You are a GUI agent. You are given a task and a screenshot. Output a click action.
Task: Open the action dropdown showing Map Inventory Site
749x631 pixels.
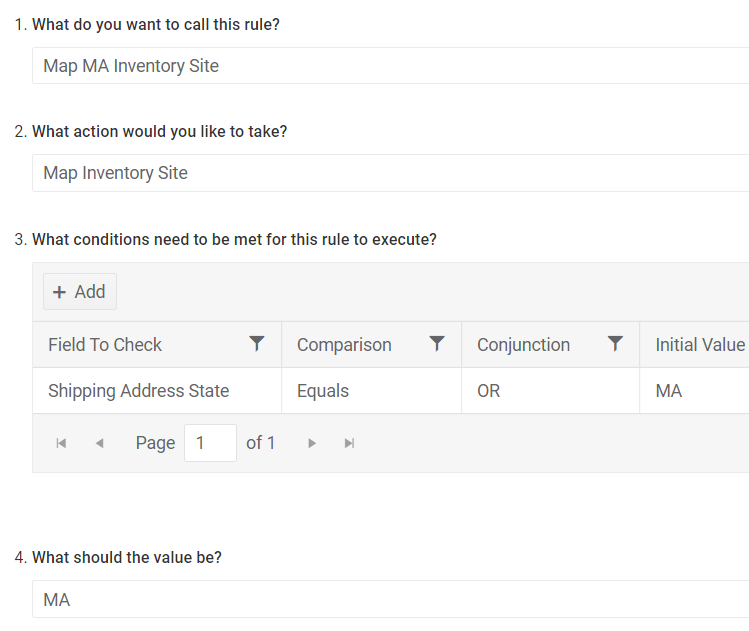click(x=390, y=173)
